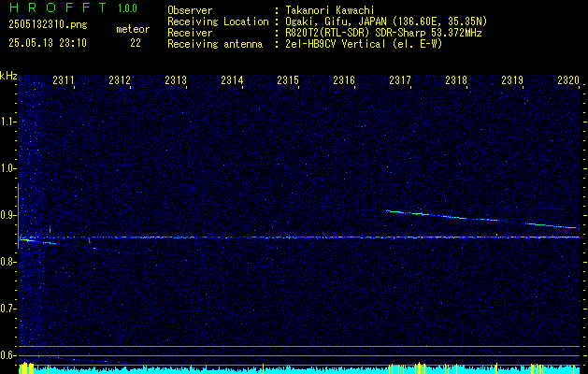Click the kHz axis unit label
Image resolution: width=588 pixels, height=374 pixels.
click(8, 76)
